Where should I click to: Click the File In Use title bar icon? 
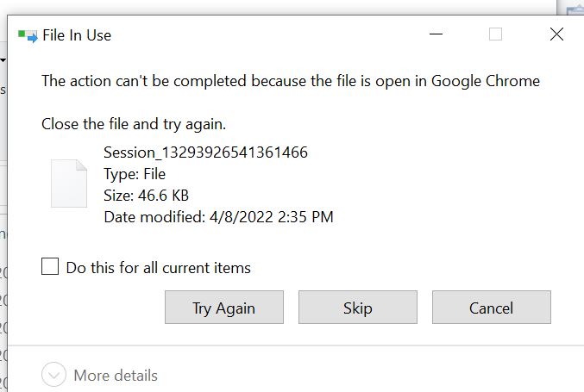point(28,36)
